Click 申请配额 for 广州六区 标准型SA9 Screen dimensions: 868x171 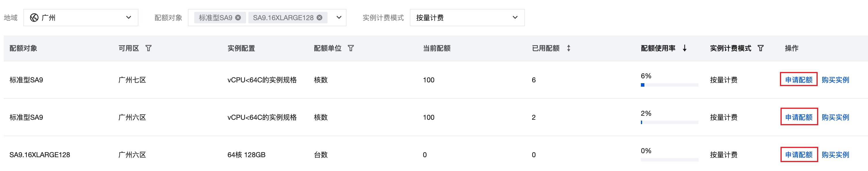pyautogui.click(x=799, y=117)
